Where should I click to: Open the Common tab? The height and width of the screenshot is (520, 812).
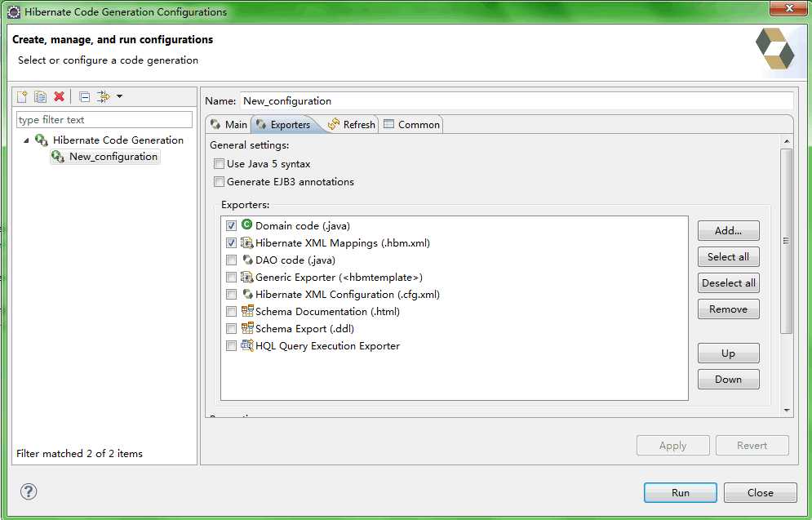[x=411, y=124]
